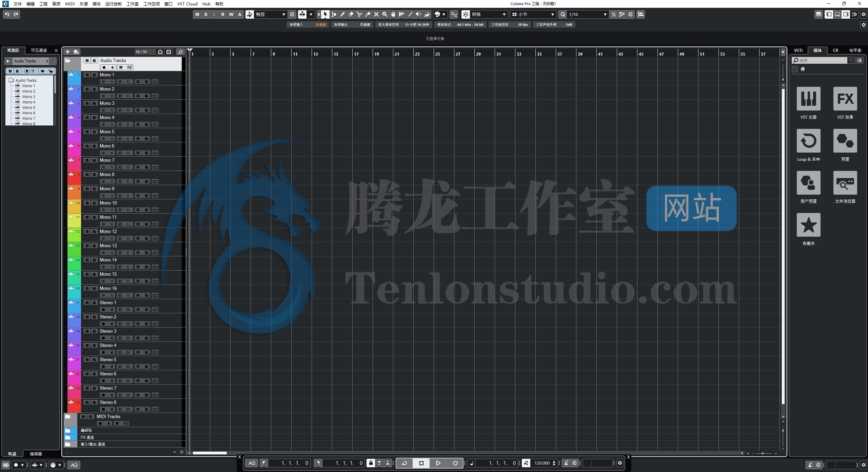Open color tool dropdown arrow
Screen dimensions: 868x472
click(444, 14)
